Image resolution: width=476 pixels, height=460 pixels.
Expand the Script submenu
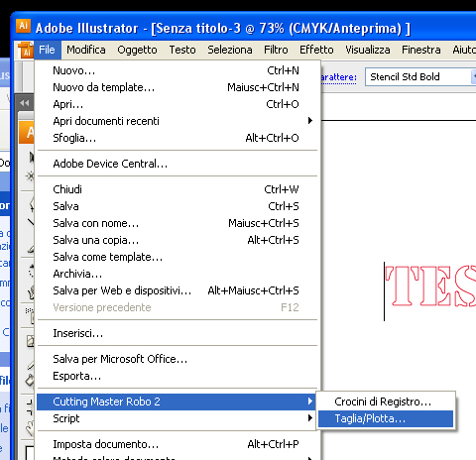coord(178,418)
